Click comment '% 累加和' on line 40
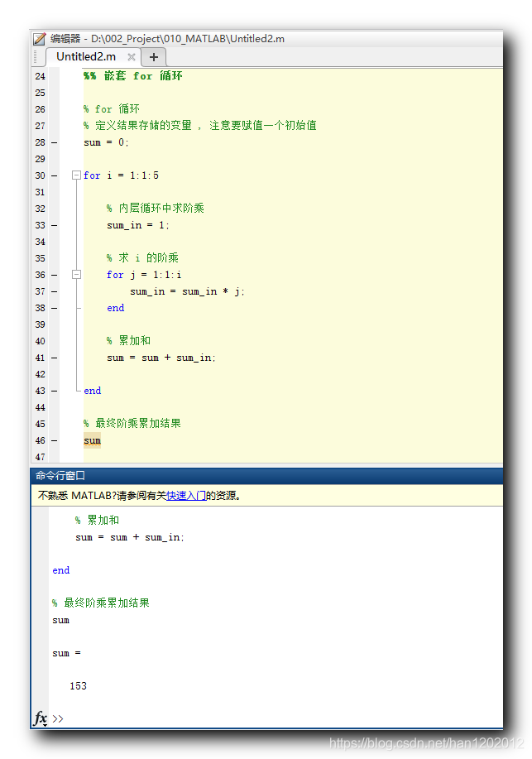Image resolution: width=532 pixels, height=759 pixels. [129, 341]
